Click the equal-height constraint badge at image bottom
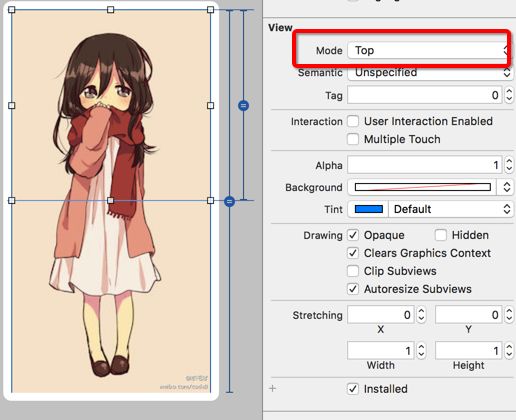Viewport: 516px width, 420px height. coord(229,201)
